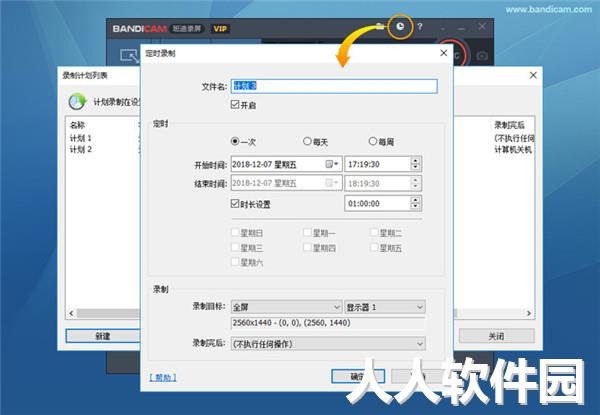The image size is (600, 415).
Task: Select the 每周 radio button
Action: coord(373,141)
